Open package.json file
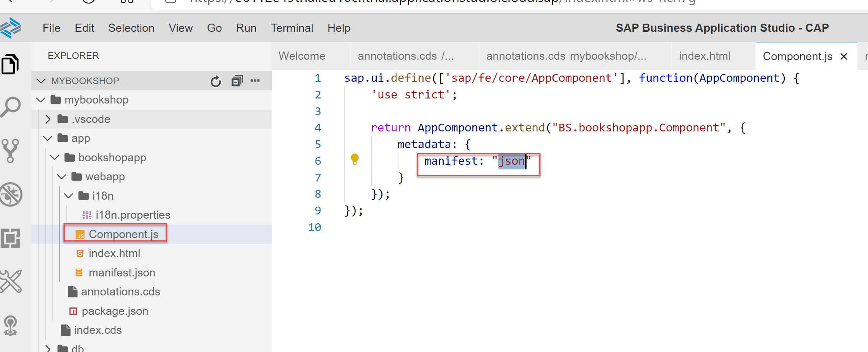 coord(115,311)
